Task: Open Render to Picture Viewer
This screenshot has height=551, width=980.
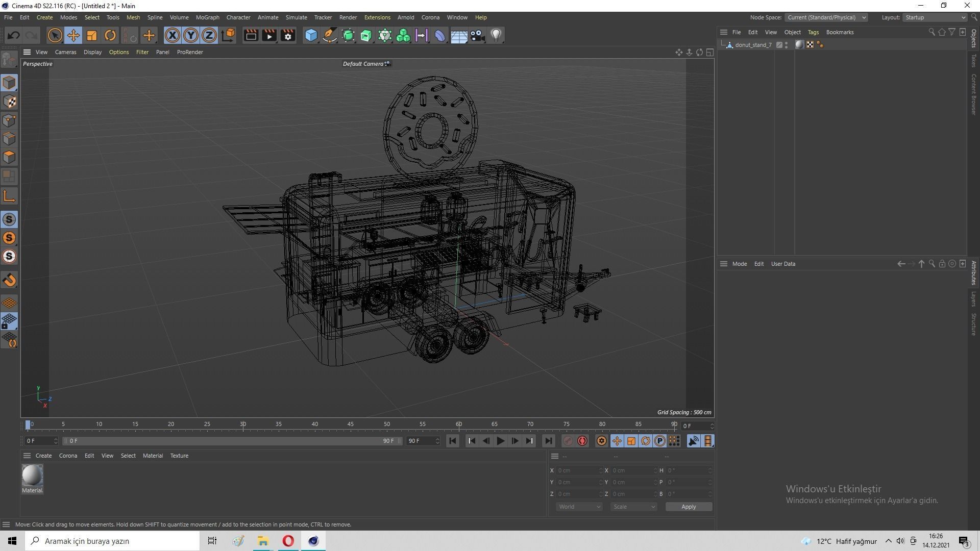Action: coord(269,35)
